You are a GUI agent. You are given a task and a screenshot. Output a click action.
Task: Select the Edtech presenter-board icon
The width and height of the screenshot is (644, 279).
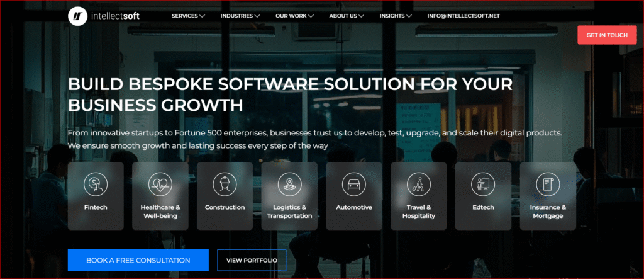tap(483, 184)
